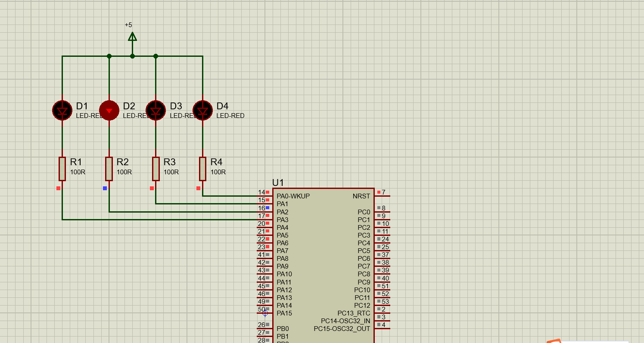
Task: Select the lit LED D2 symbol
Action: tap(109, 111)
